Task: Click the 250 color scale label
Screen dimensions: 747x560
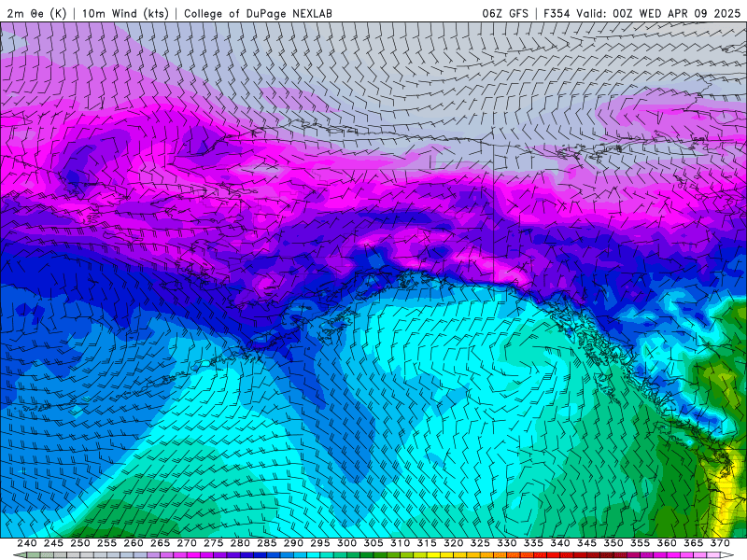Action: tap(80, 543)
